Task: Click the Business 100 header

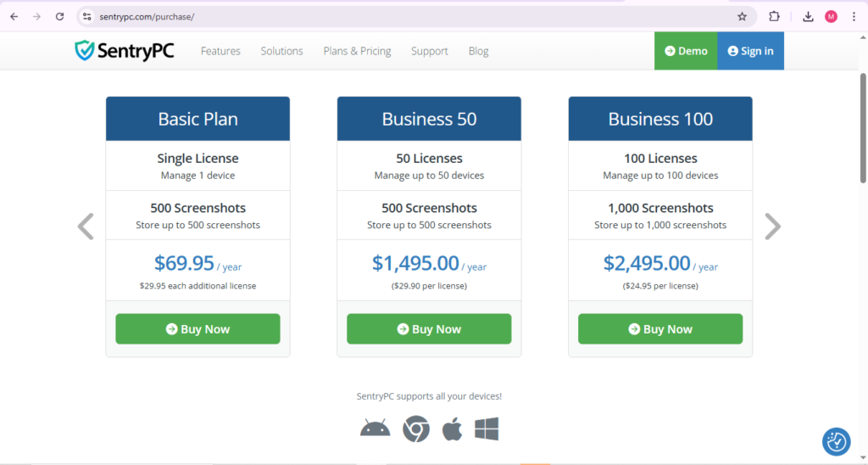Action: 660,119
